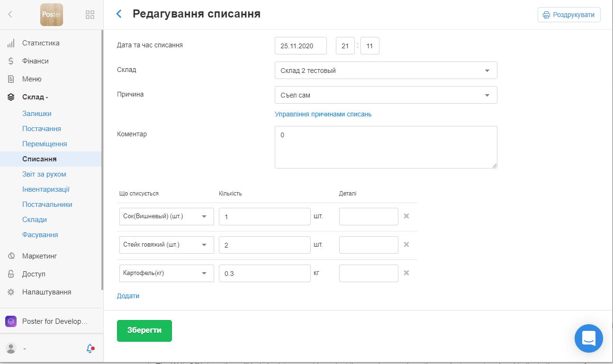Go to Інвентаризації page
This screenshot has height=364, width=613.
click(46, 189)
